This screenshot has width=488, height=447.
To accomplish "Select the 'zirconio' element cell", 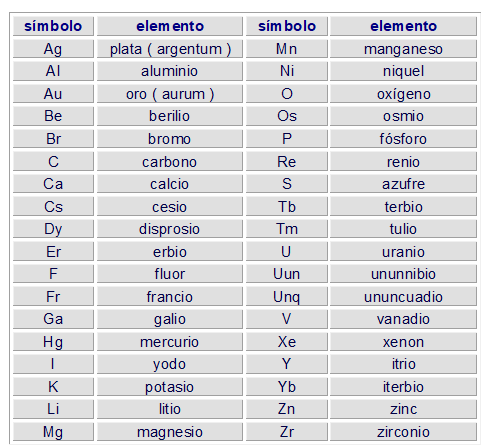I will (x=403, y=432).
